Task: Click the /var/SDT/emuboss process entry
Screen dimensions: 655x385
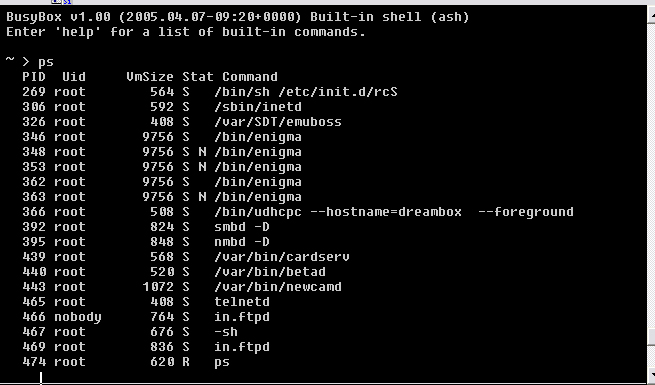Action: (x=278, y=122)
